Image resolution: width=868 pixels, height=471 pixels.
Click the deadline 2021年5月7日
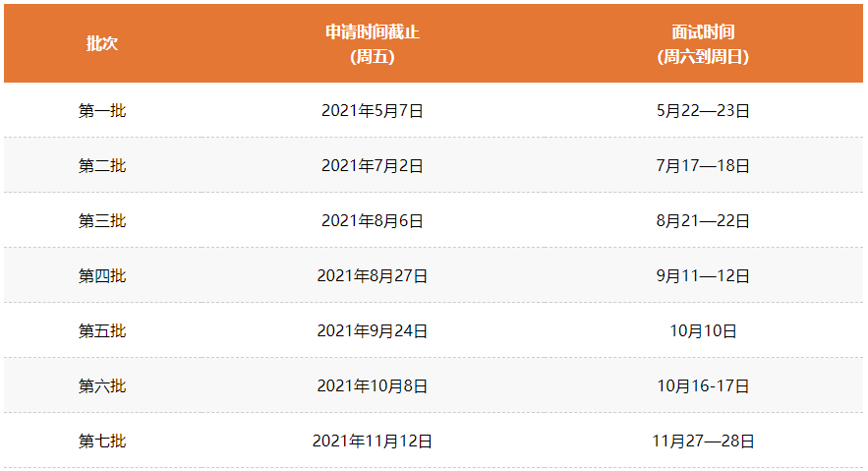372,111
